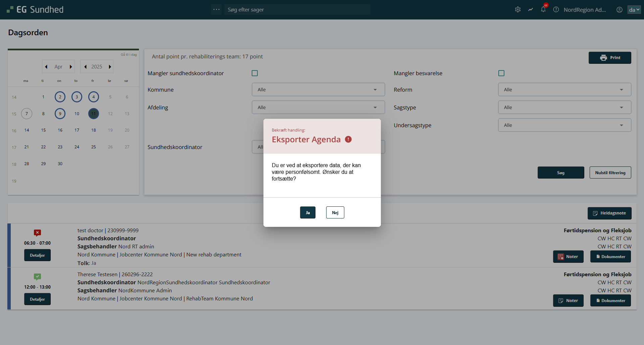Open the help question mark icon
Image resolution: width=644 pixels, height=345 pixels.
(556, 10)
